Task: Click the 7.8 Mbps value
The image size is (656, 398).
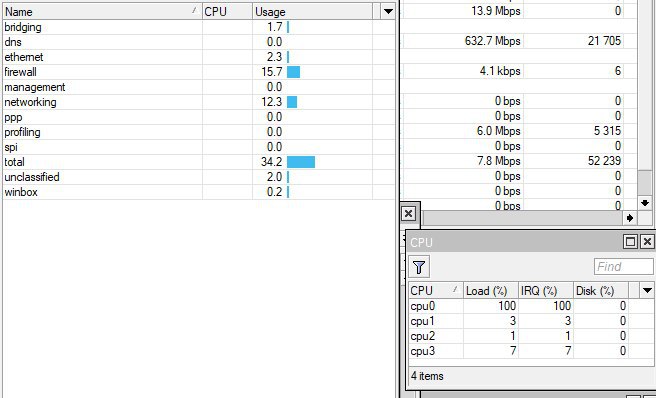Action: [499, 161]
